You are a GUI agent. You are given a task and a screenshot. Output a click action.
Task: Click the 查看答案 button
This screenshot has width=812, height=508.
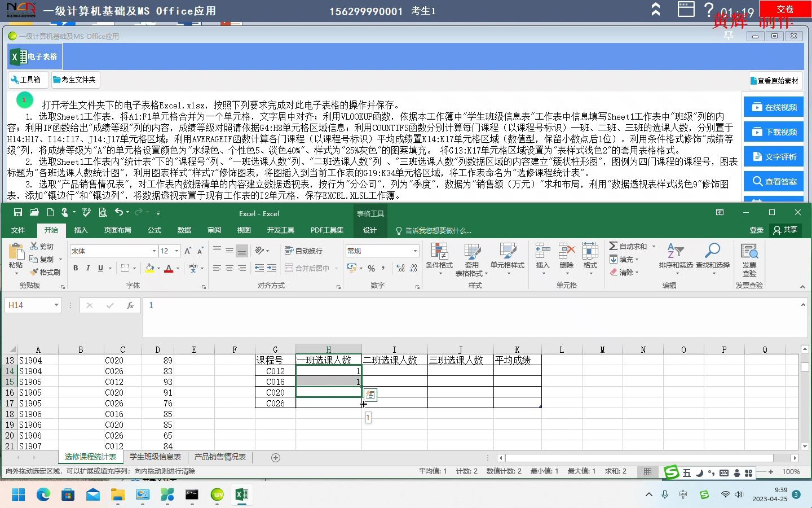773,182
